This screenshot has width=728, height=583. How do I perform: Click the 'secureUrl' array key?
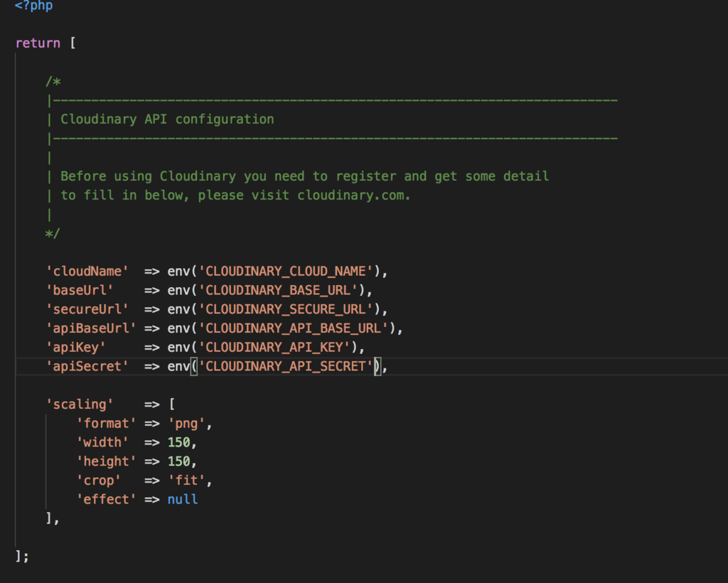click(87, 309)
